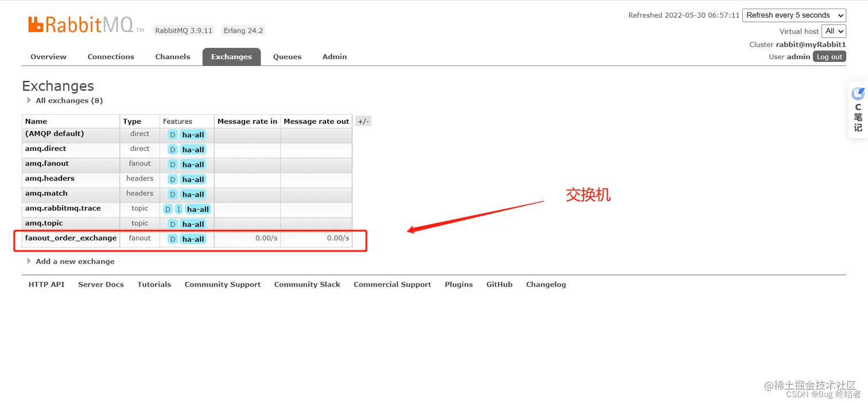Open the Community Slack link

pos(307,284)
